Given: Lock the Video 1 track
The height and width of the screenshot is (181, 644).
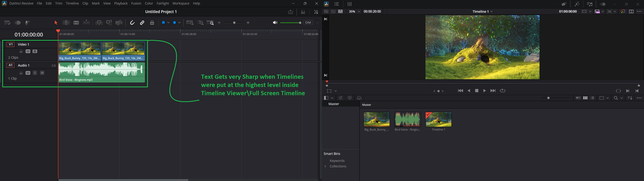Looking at the screenshot, I should [21, 51].
